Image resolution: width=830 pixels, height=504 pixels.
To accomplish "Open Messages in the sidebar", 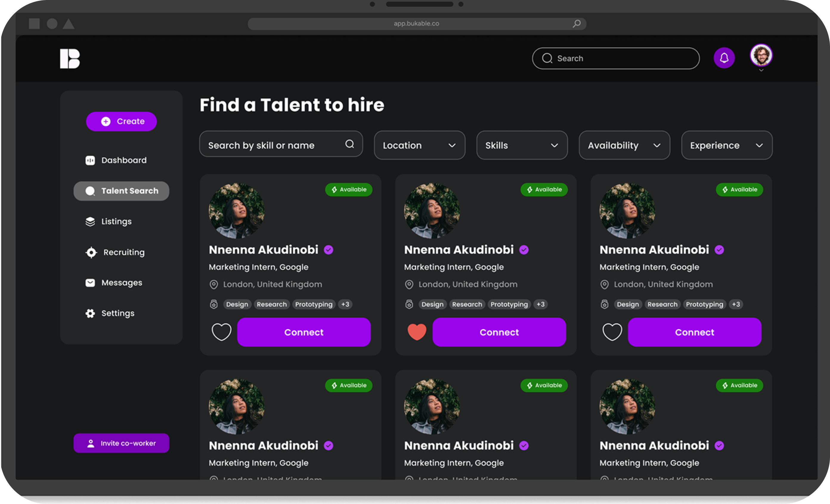I will [x=114, y=283].
